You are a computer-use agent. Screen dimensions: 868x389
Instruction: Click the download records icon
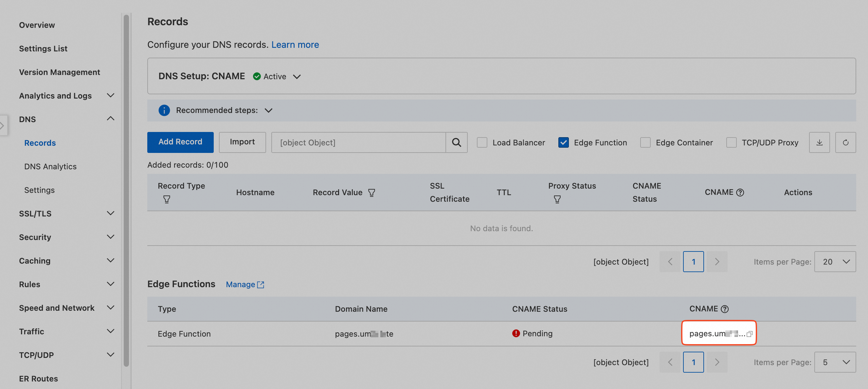(x=819, y=142)
